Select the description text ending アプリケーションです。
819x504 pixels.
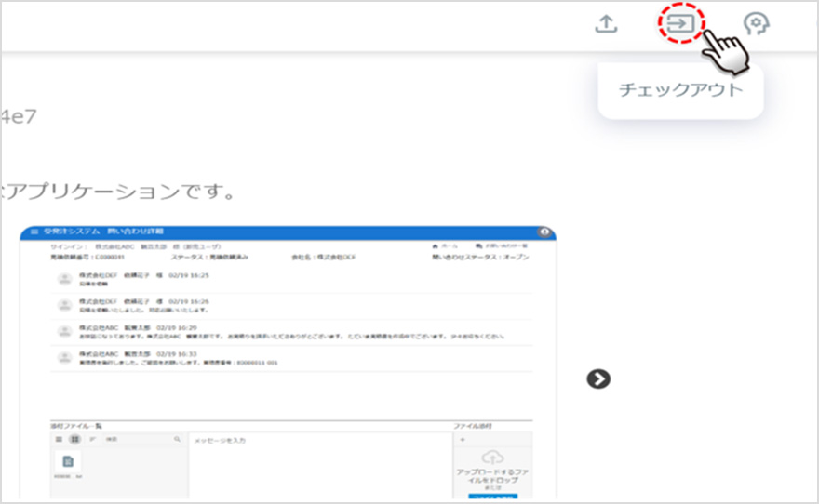point(118,192)
